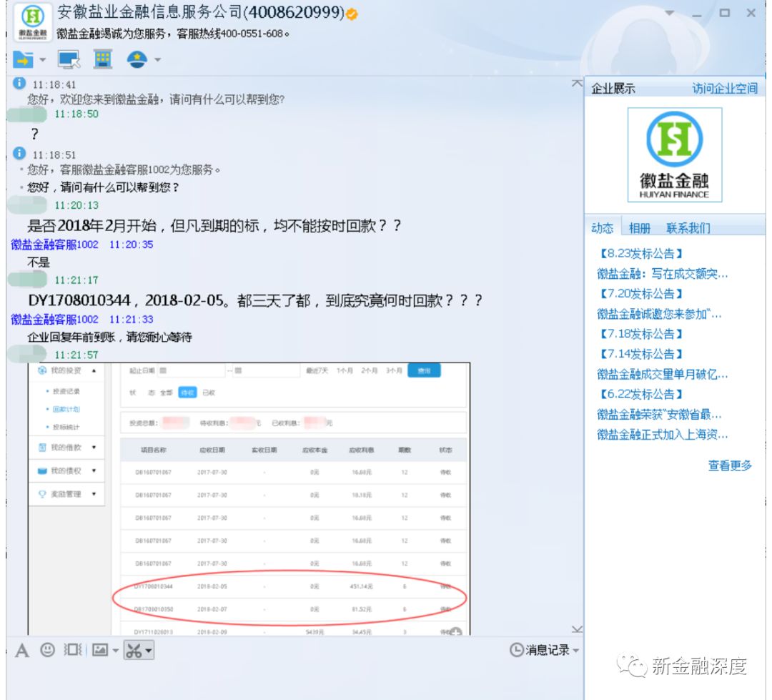This screenshot has width=772, height=700.
Task: Open the scissors screenshot options arrow
Action: point(148,651)
